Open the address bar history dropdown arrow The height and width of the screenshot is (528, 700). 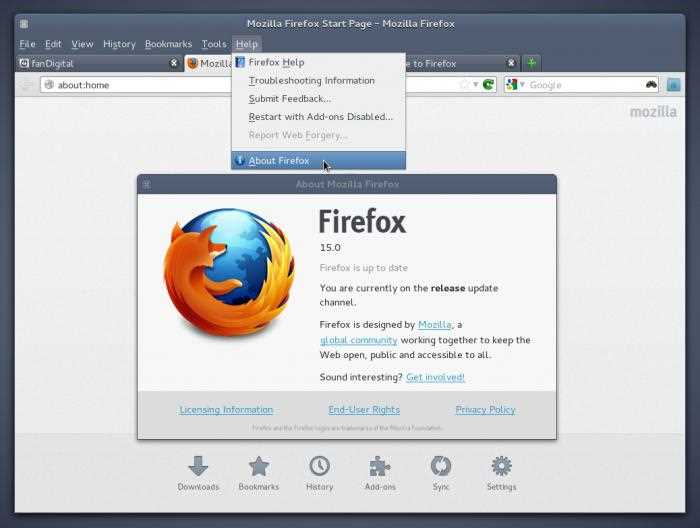pyautogui.click(x=476, y=85)
